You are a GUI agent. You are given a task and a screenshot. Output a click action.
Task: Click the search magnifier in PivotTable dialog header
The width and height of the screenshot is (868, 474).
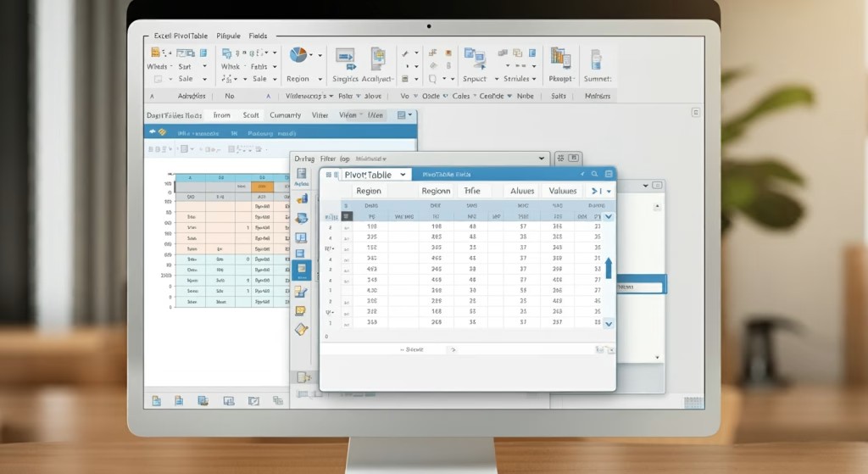tap(595, 173)
